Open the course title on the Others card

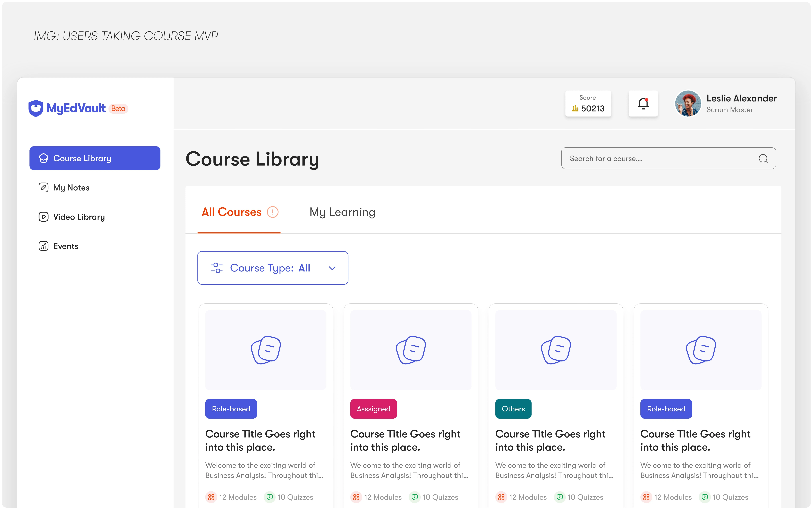(x=550, y=441)
